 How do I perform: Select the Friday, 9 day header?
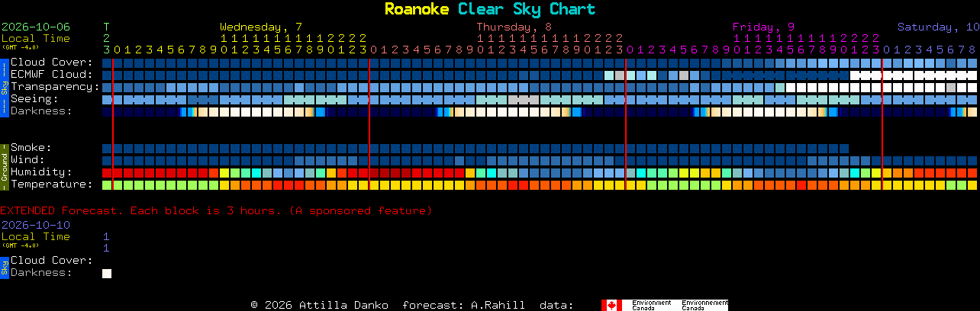point(763,27)
